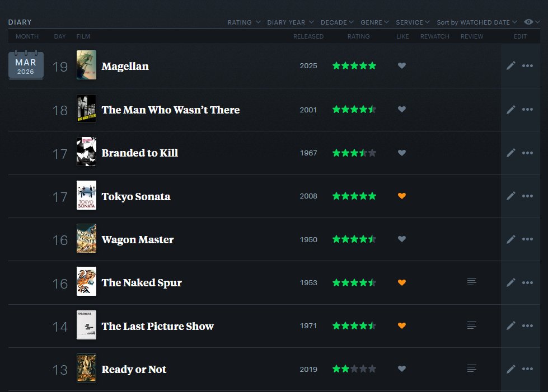Open the Wagon Master film link

pyautogui.click(x=138, y=240)
